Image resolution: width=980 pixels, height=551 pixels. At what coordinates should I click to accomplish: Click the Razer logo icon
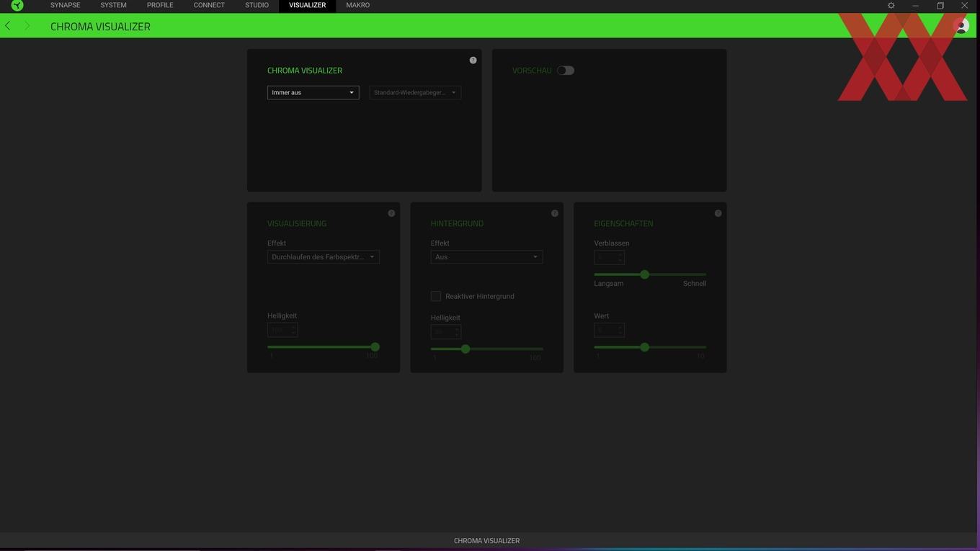[x=17, y=6]
